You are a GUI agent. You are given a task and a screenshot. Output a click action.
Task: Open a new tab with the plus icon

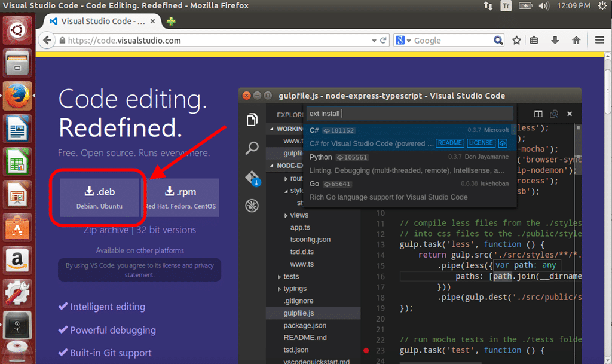(x=170, y=21)
